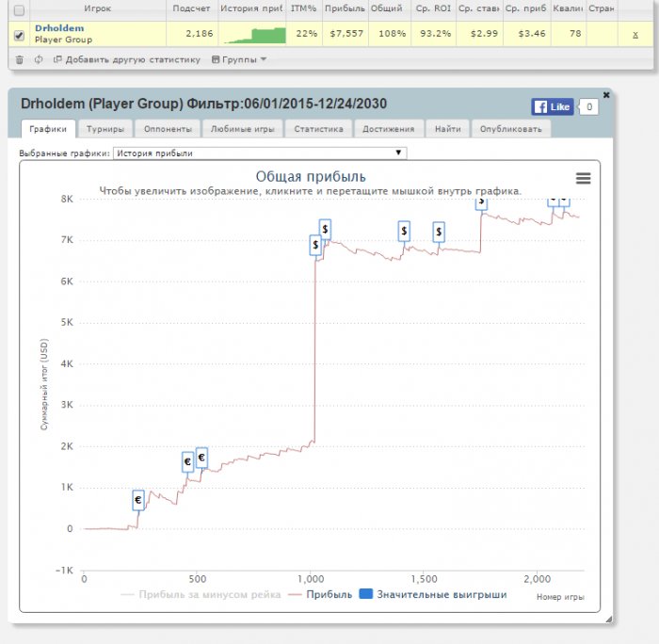Screen dimensions: 659x644
Task: Toggle the red 'Прибыль' legend line
Action: (324, 594)
